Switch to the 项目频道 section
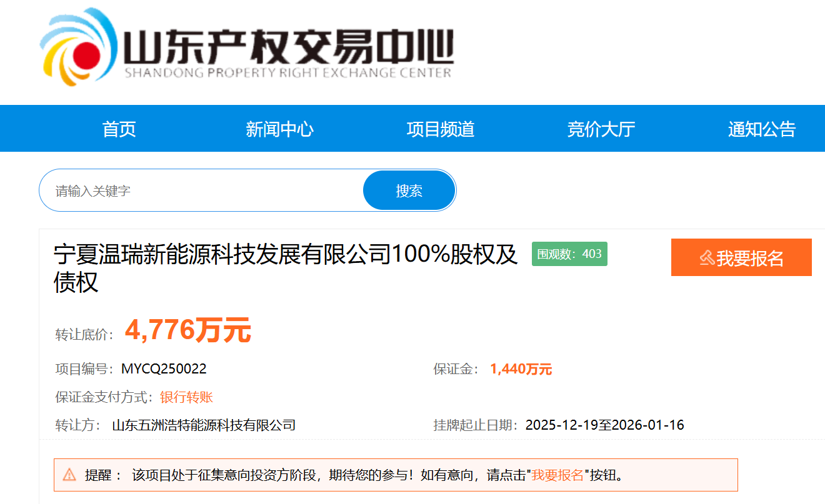 click(440, 129)
